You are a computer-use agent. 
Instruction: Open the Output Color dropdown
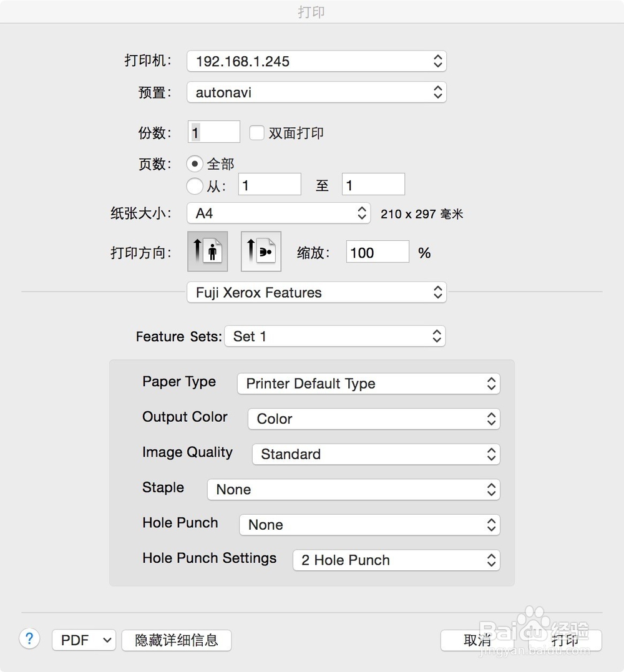point(374,419)
